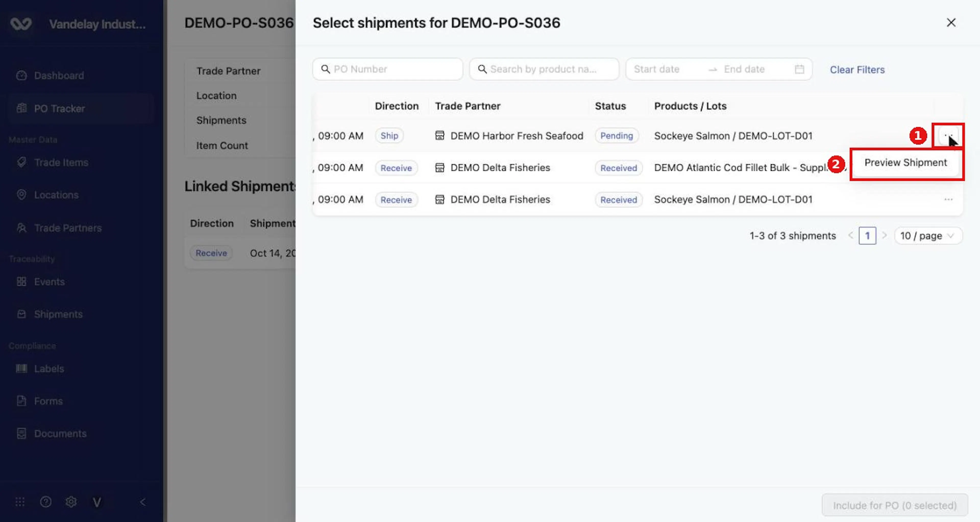This screenshot has width=980, height=522.
Task: Click the Vandelay Industries logo icon
Action: coord(21,23)
